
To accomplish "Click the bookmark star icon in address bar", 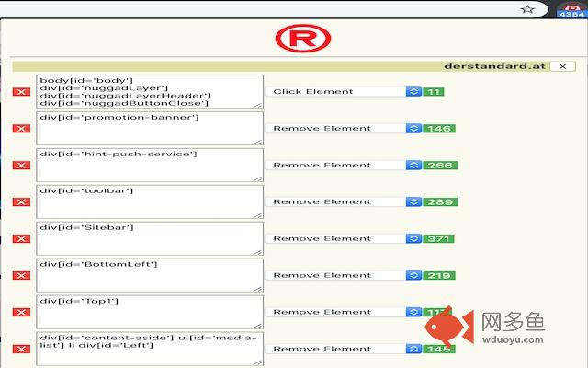I will pos(527,9).
